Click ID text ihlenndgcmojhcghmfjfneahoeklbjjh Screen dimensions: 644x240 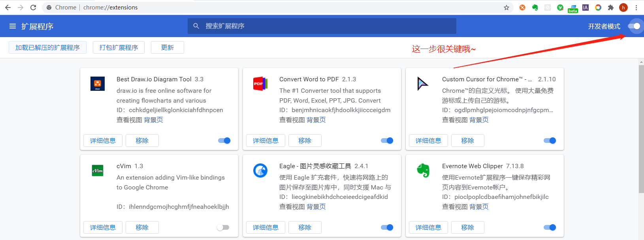tap(179, 207)
